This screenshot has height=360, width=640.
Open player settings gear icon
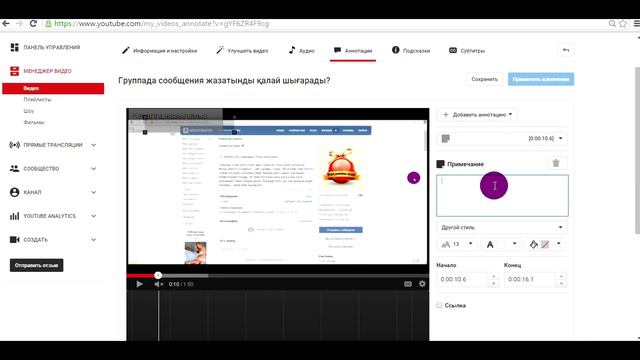pyautogui.click(x=422, y=284)
